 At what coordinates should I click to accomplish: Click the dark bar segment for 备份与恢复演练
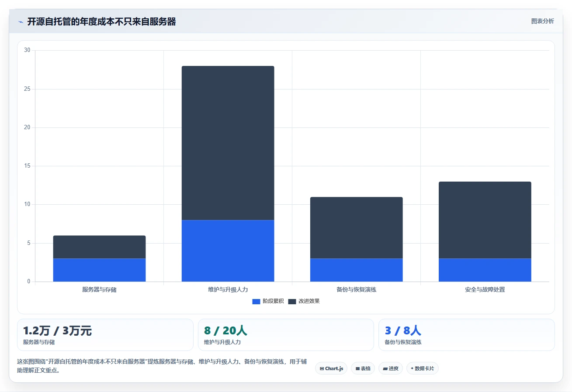(356, 228)
